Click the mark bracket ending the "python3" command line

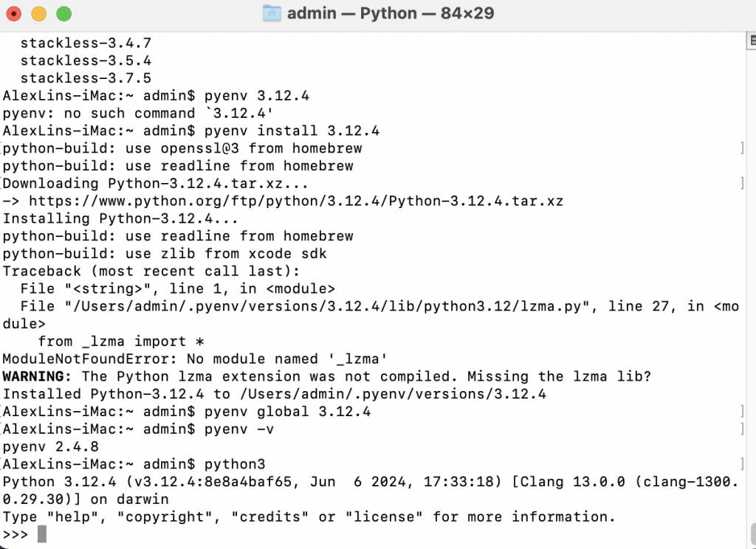pyautogui.click(x=742, y=463)
